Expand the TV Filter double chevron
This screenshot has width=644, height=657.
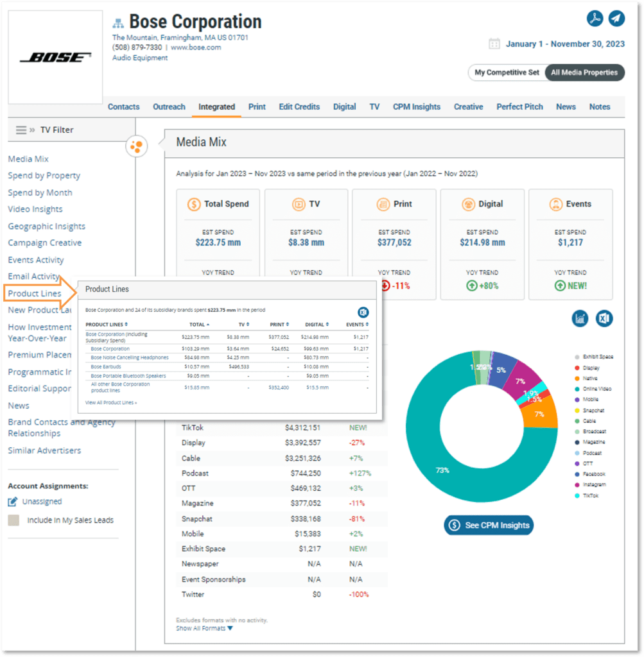32,130
